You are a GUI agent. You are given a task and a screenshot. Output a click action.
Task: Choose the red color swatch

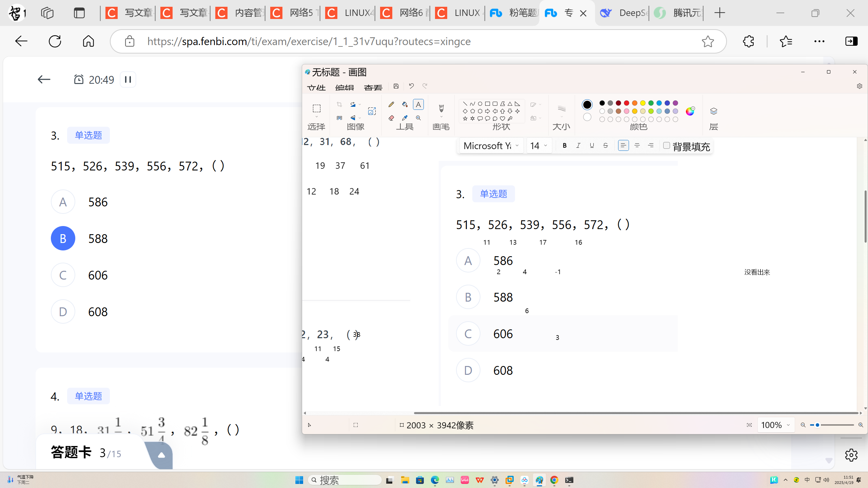[x=627, y=103]
